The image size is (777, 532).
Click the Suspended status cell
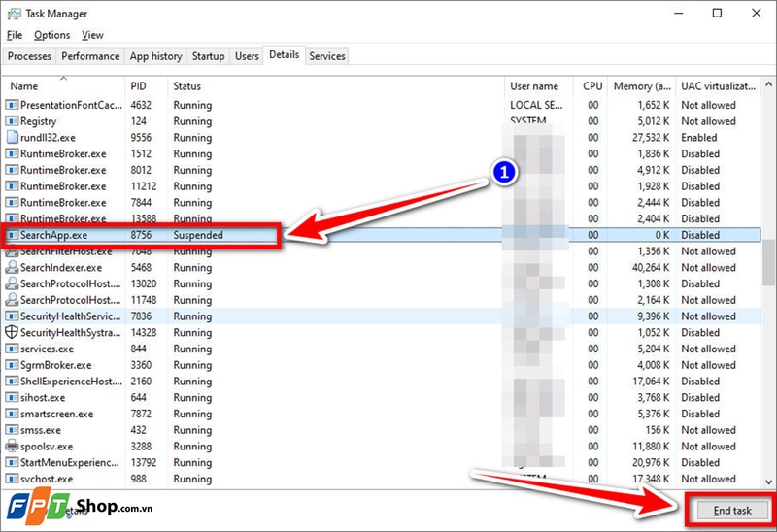[198, 235]
